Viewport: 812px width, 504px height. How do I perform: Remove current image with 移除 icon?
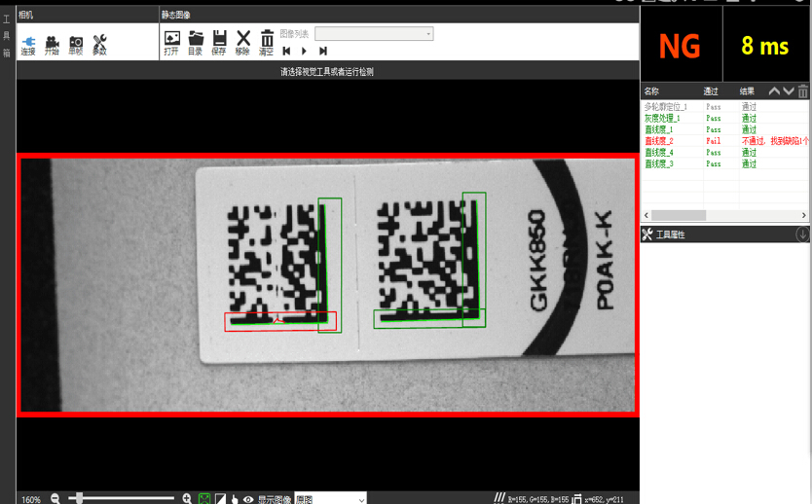coord(243,43)
